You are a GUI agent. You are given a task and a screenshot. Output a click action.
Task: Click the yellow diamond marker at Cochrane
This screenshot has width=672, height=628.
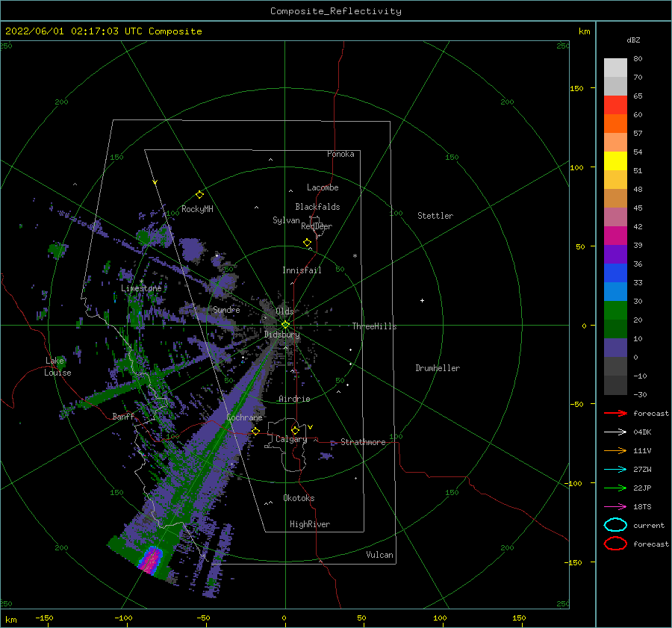click(255, 432)
